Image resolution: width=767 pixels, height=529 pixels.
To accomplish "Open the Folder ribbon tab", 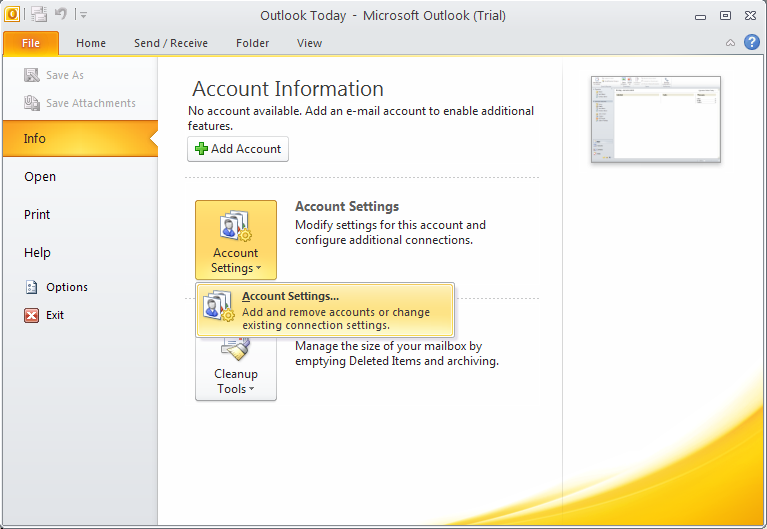I will click(252, 43).
